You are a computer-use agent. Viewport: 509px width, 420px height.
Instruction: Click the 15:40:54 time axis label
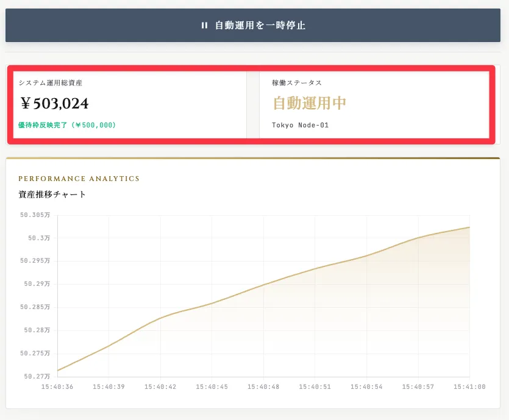click(366, 386)
